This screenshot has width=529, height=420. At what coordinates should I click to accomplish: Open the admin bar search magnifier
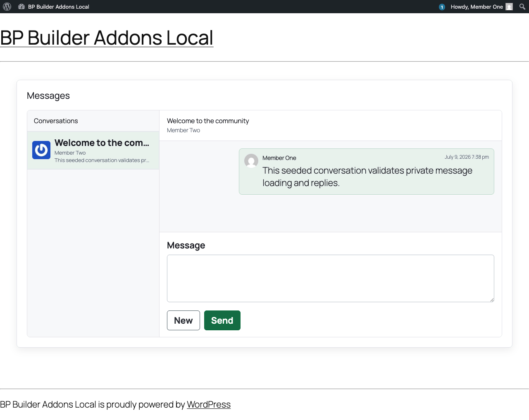click(x=522, y=7)
